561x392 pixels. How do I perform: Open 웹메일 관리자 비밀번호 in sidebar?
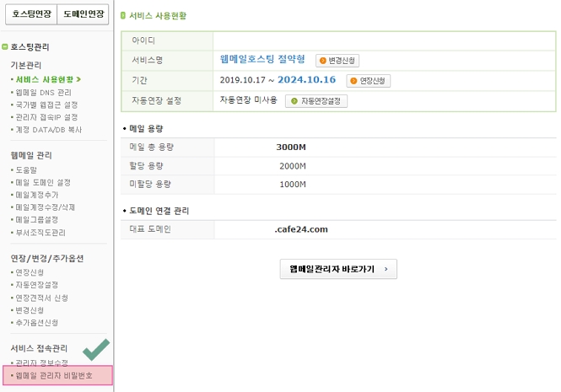(58, 375)
